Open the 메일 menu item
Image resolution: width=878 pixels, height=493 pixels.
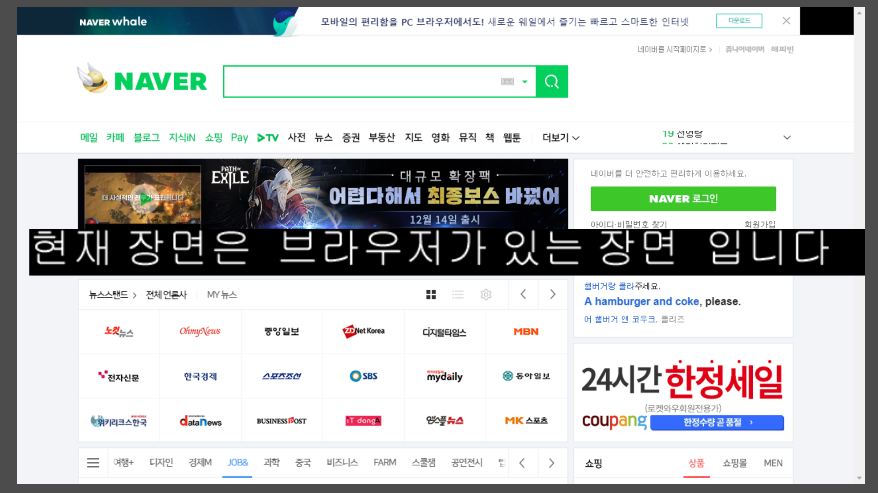88,137
